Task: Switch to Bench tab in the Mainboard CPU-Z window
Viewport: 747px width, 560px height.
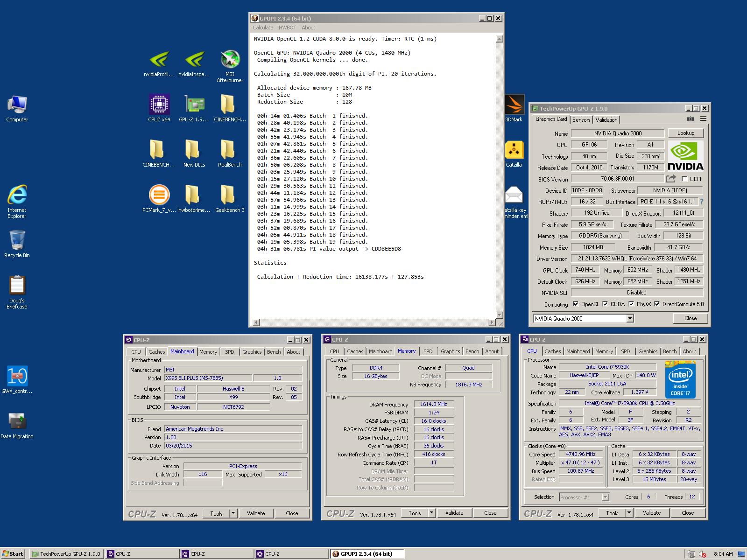Action: coord(274,352)
